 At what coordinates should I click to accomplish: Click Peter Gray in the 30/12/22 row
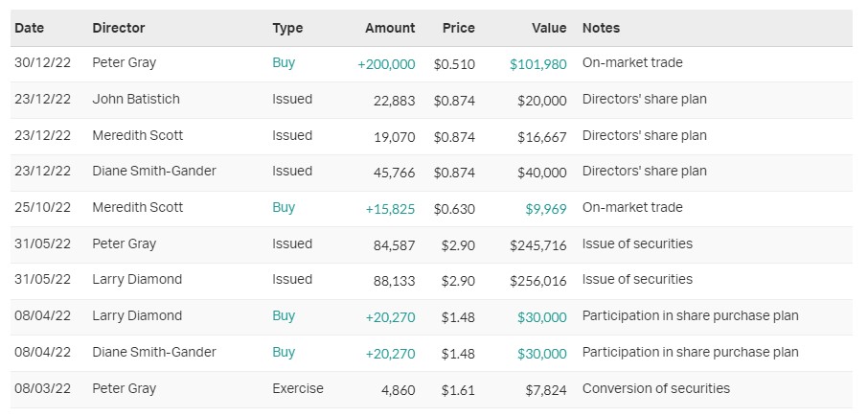pyautogui.click(x=125, y=62)
